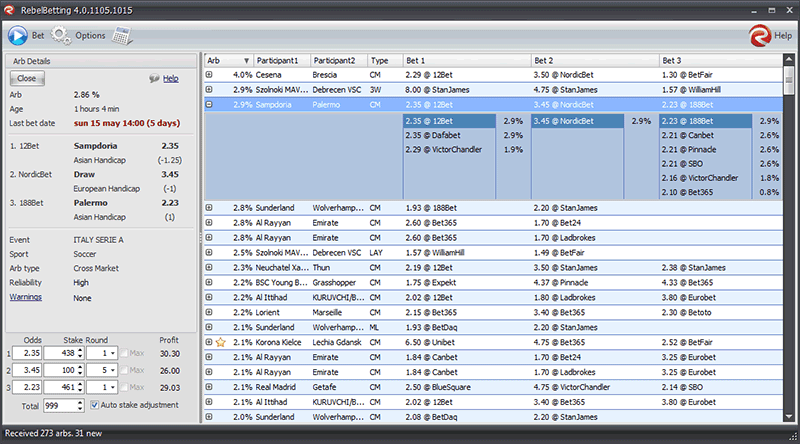The width and height of the screenshot is (800, 444).
Task: Select the Szolnoki MAV LAY row
Action: point(493,253)
